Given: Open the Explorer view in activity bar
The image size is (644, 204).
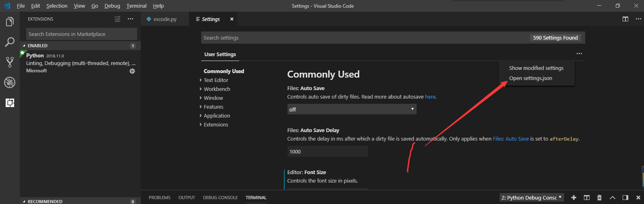Looking at the screenshot, I should (10, 22).
